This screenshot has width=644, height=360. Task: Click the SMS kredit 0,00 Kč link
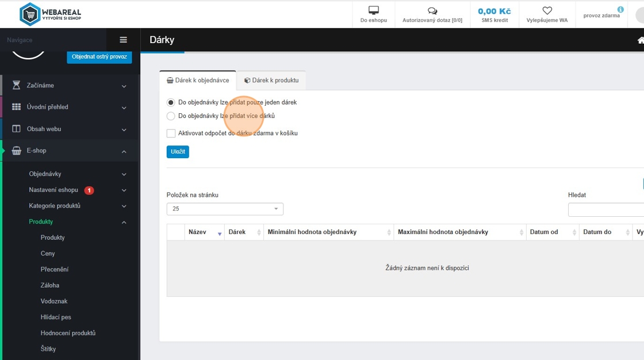[x=494, y=14]
